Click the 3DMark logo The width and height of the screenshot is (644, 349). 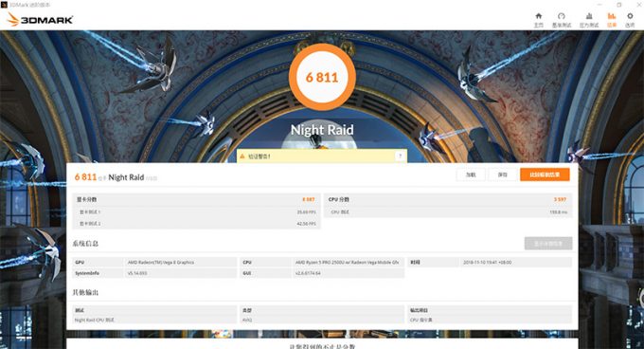click(x=40, y=19)
